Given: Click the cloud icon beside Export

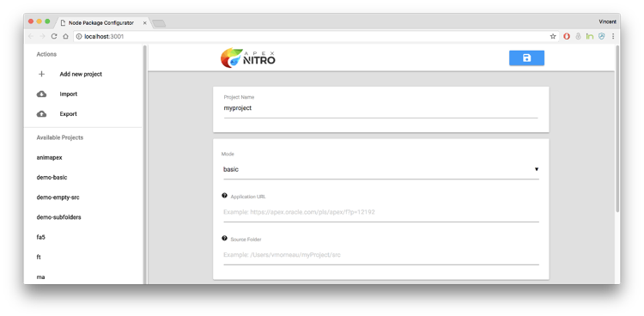Looking at the screenshot, I should coord(41,114).
